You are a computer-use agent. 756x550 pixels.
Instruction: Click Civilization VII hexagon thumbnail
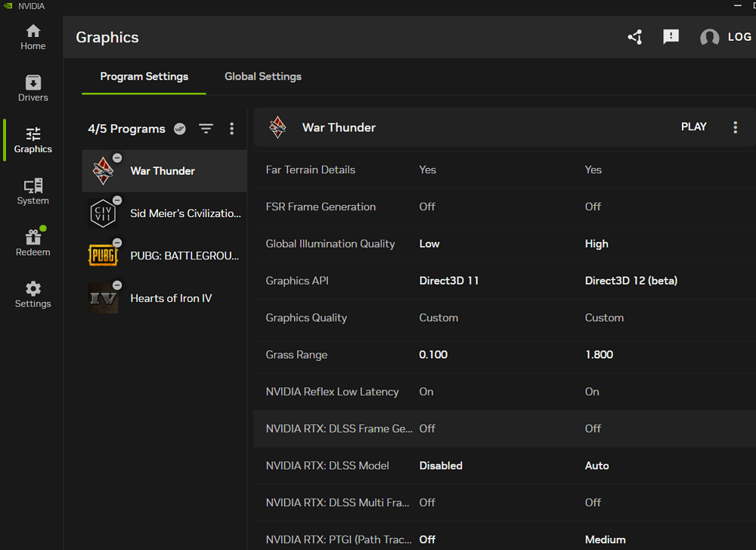(x=103, y=213)
